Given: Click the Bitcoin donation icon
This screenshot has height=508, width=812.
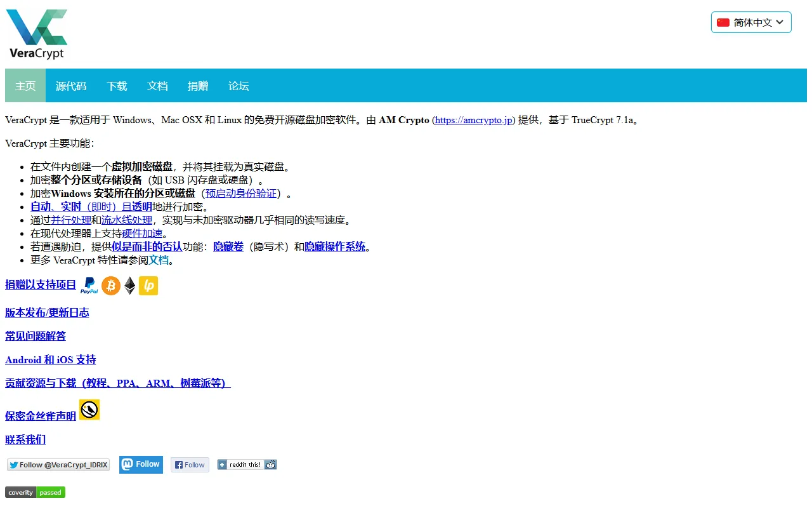Looking at the screenshot, I should [x=111, y=286].
